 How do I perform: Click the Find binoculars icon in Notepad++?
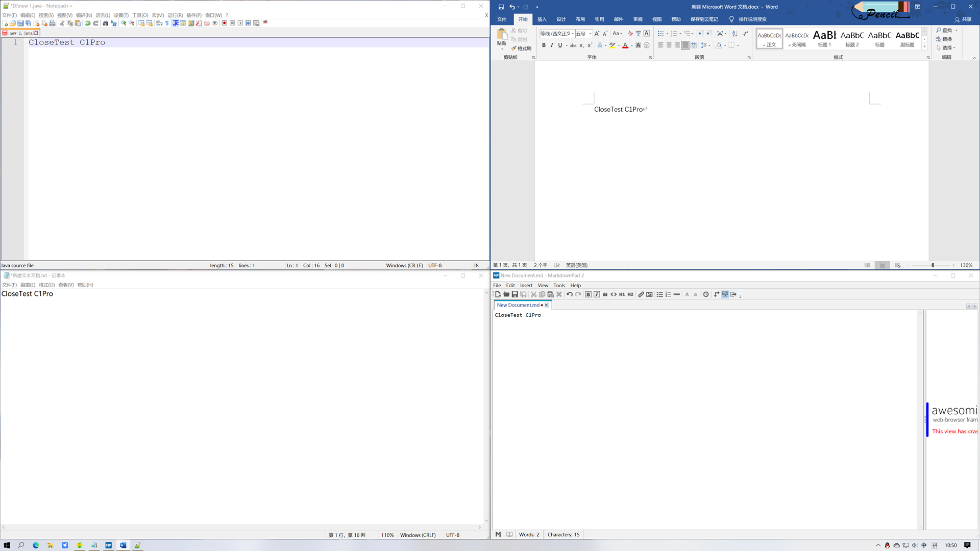point(106,23)
